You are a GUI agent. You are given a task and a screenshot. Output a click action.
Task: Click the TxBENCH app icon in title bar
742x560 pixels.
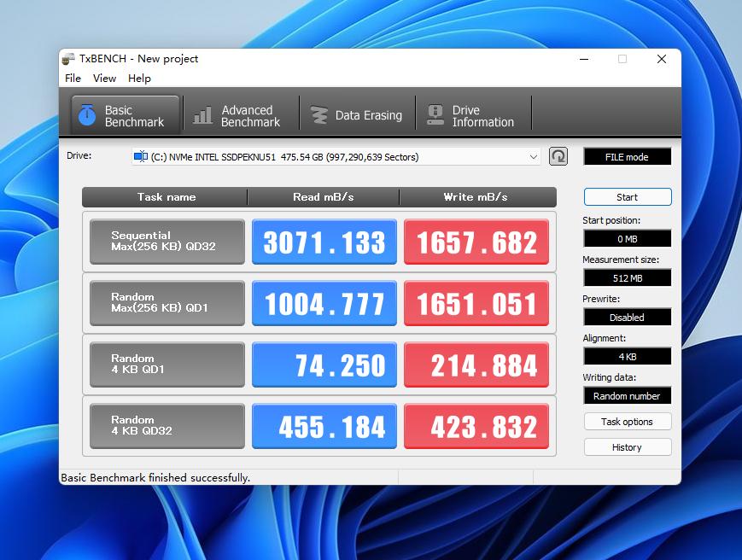point(68,59)
